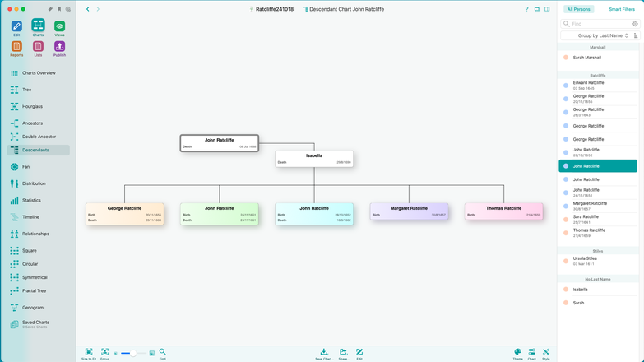644x362 pixels.
Task: Click Size to Fit in bottom toolbar
Action: pos(89,354)
